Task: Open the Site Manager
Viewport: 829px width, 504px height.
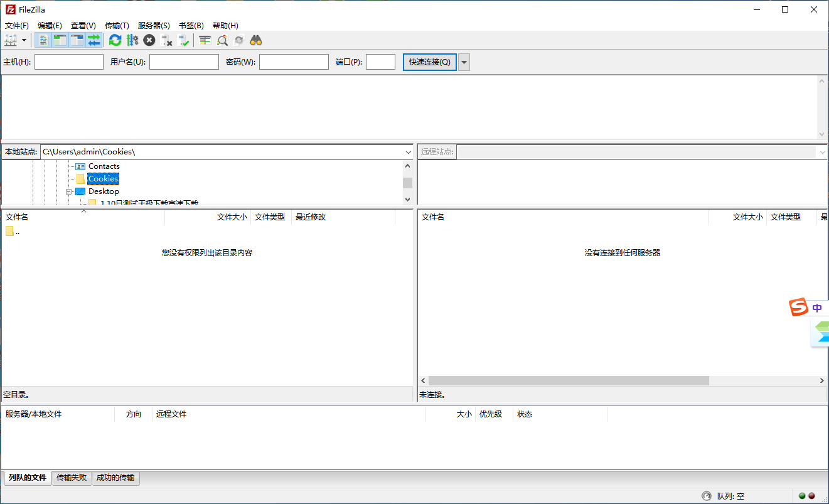Action: (11, 40)
